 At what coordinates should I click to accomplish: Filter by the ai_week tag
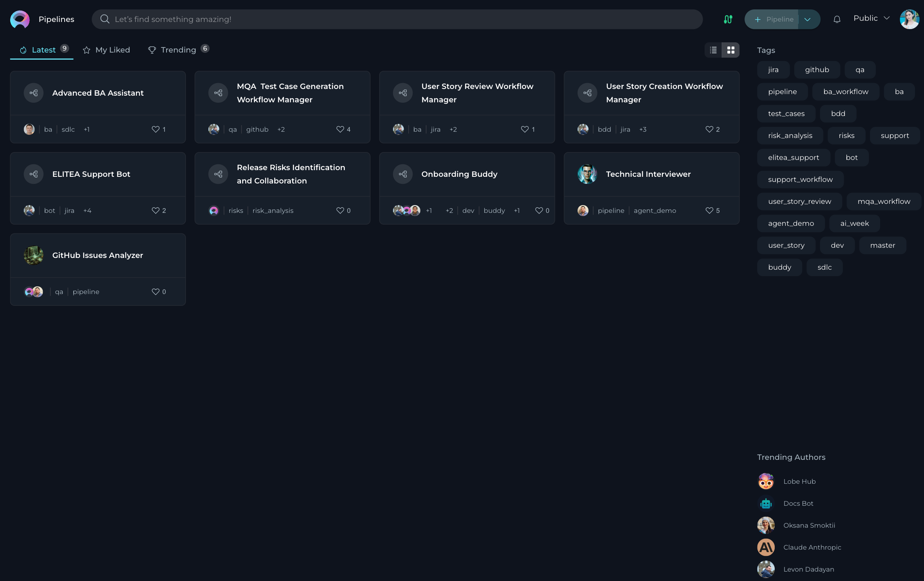click(x=854, y=223)
